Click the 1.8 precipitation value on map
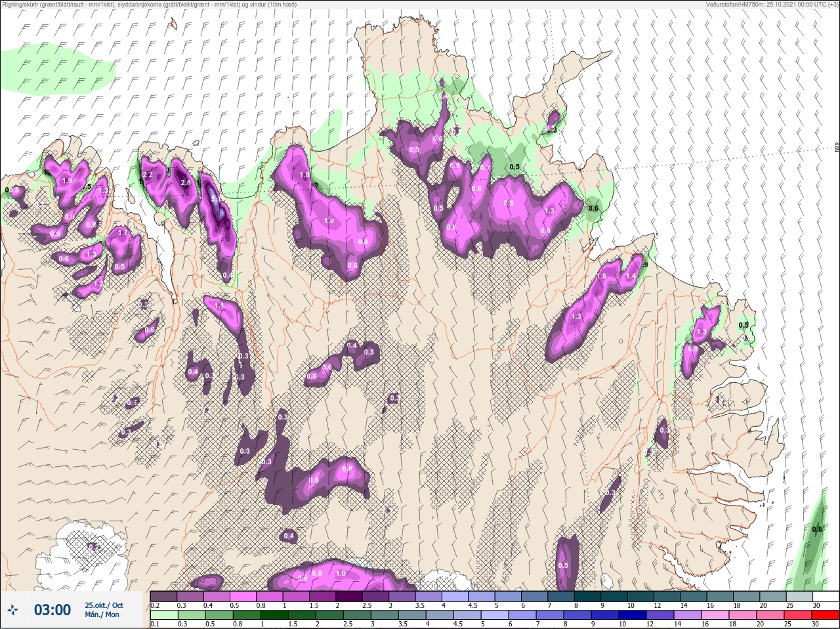Viewport: 840px width, 629px height. click(x=304, y=175)
